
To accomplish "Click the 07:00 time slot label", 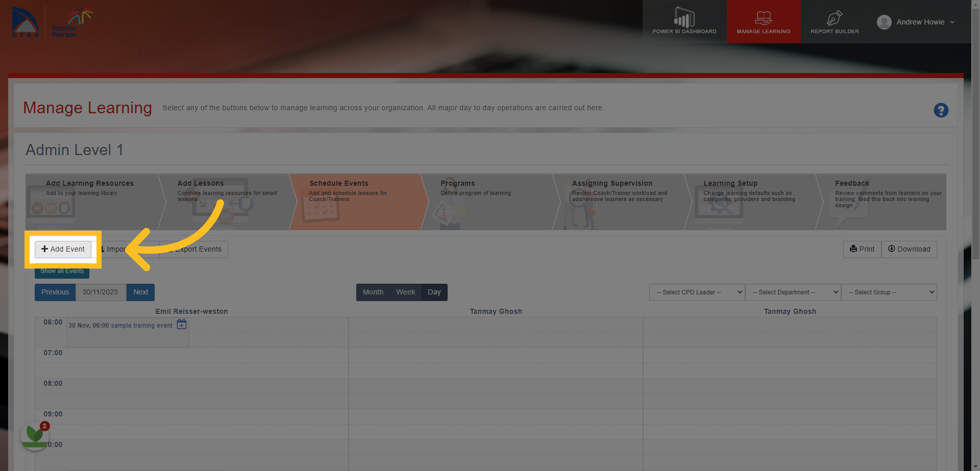I will [x=53, y=353].
